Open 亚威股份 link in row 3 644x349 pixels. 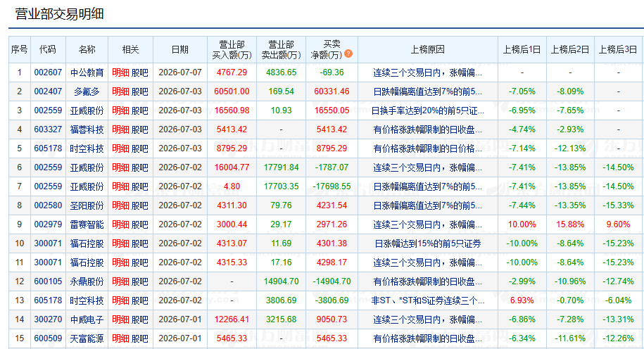pyautogui.click(x=87, y=110)
